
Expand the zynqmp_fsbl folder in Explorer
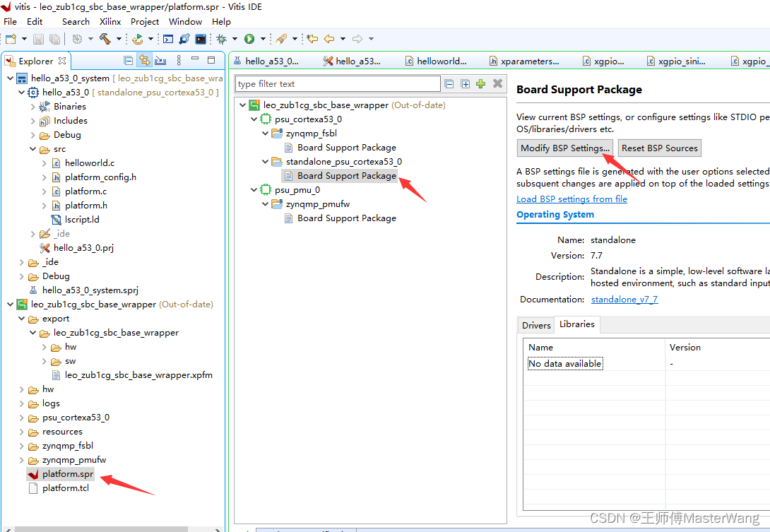(x=21, y=446)
